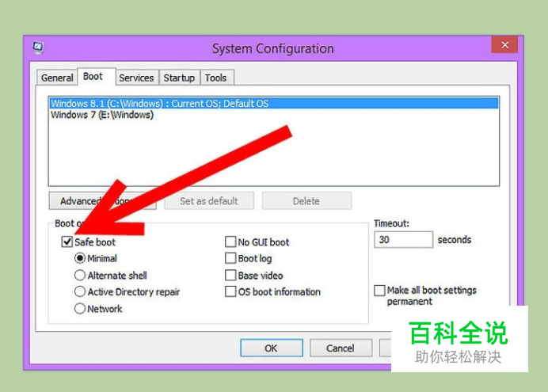This screenshot has width=548, height=392.
Task: Close the System Configuration dialog
Action: tap(504, 44)
